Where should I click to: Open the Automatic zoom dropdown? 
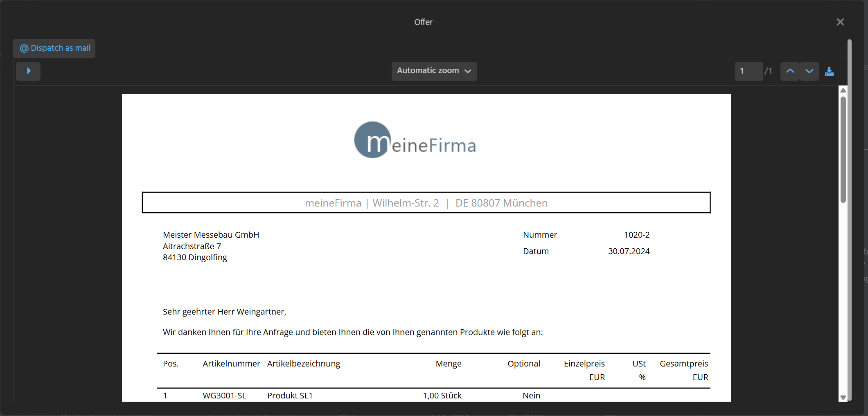434,71
